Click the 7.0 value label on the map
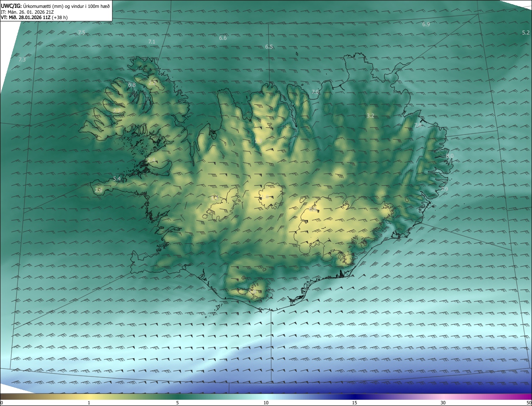The height and width of the screenshot is (406, 532). (315, 92)
